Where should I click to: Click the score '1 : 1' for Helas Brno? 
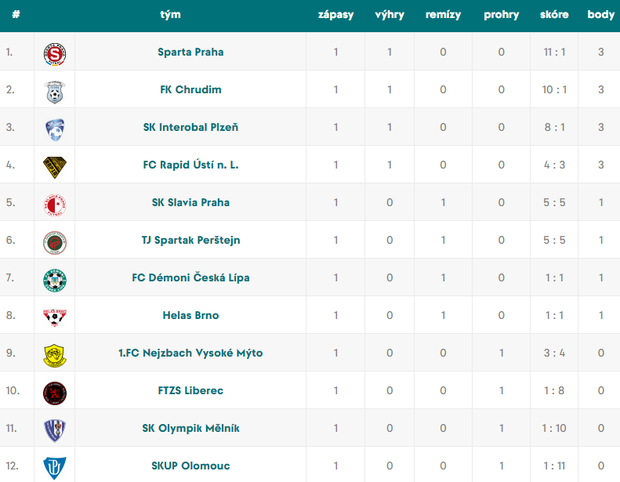[x=554, y=315]
